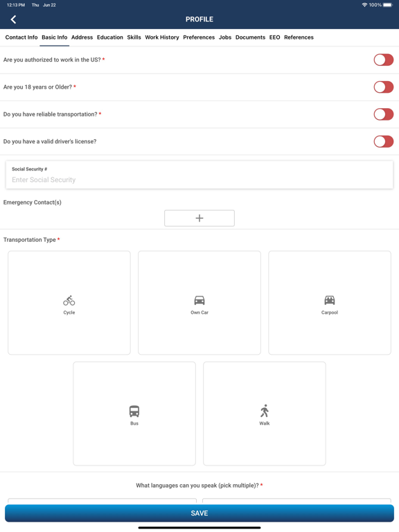The width and height of the screenshot is (399, 532).
Task: Click the 12:13 PM clock
Action: click(16, 5)
